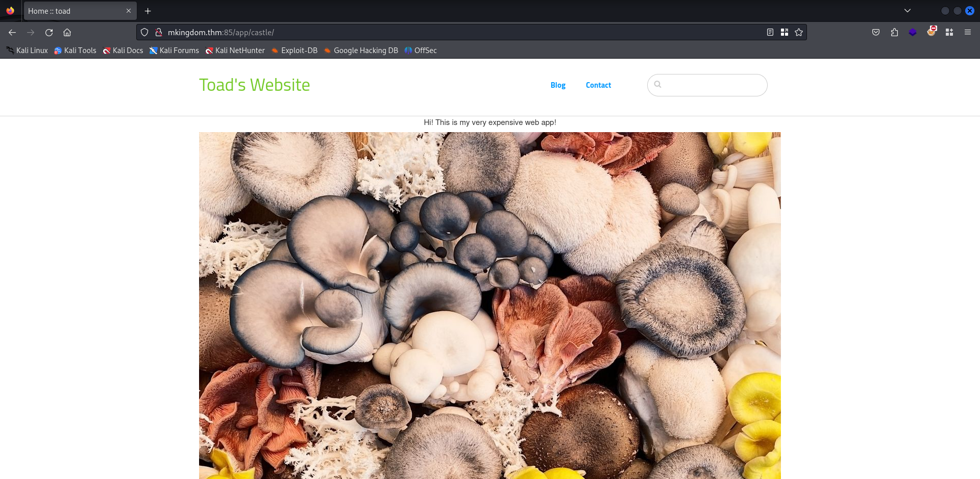Toggle Reader View for this page
This screenshot has width=980, height=479.
[x=770, y=33]
